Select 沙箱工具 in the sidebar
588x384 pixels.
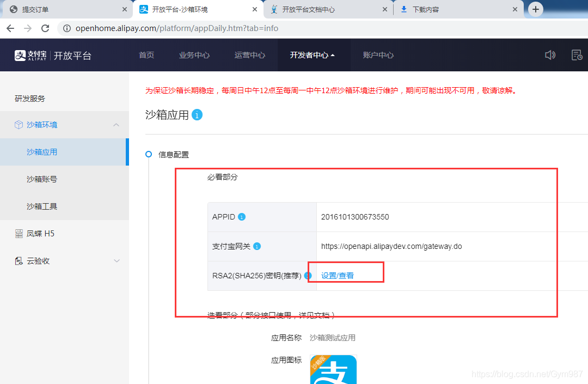64,206
